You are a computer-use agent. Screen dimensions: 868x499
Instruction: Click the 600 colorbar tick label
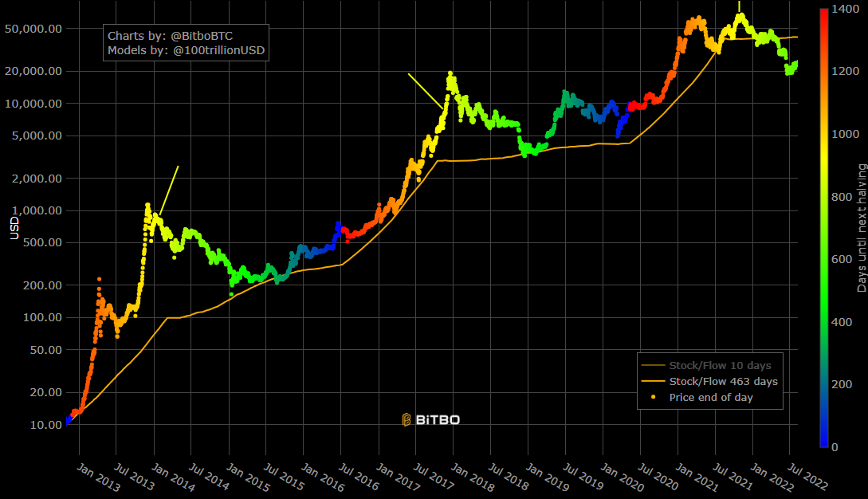click(842, 259)
